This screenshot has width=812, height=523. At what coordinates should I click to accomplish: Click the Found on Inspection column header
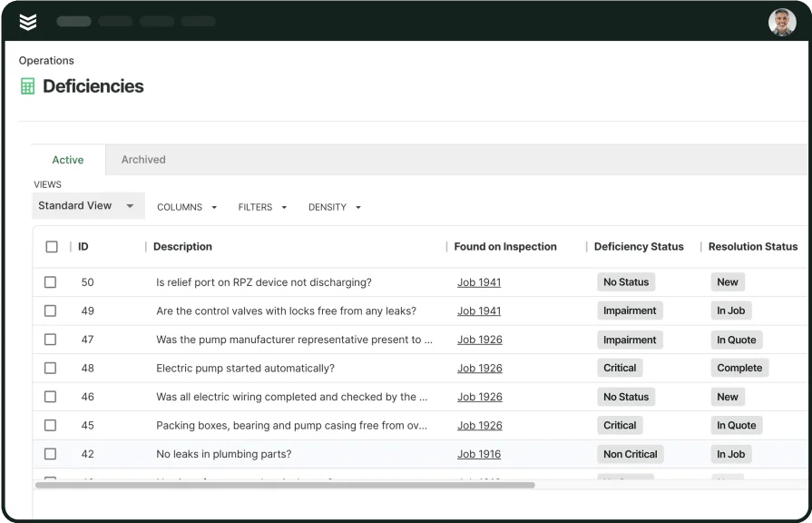[505, 247]
